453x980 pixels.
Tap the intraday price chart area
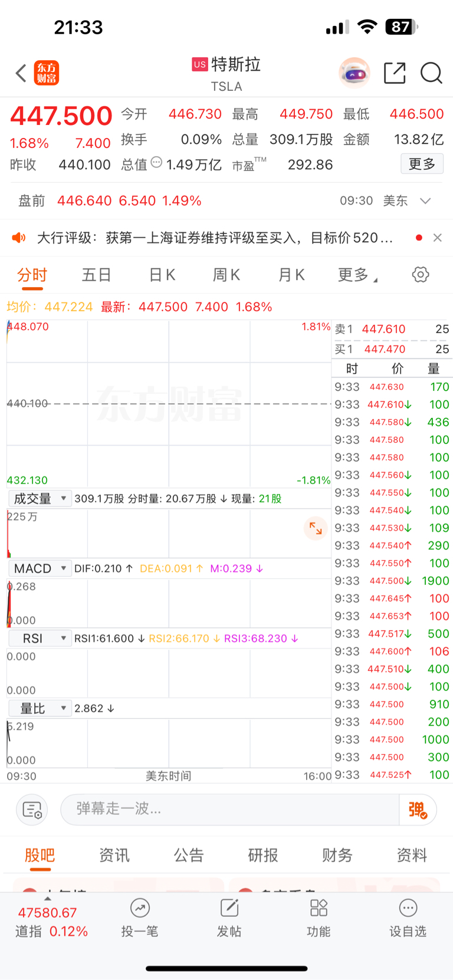click(169, 403)
